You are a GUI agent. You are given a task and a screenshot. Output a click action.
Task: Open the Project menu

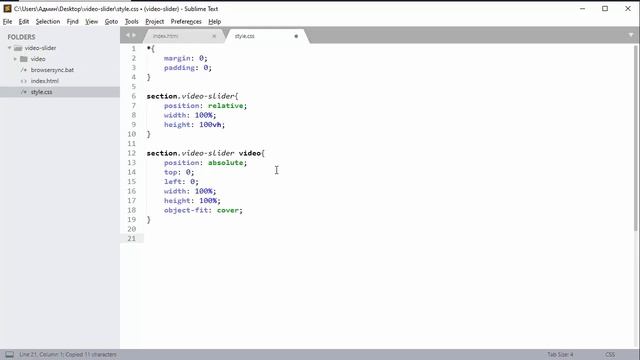154,22
